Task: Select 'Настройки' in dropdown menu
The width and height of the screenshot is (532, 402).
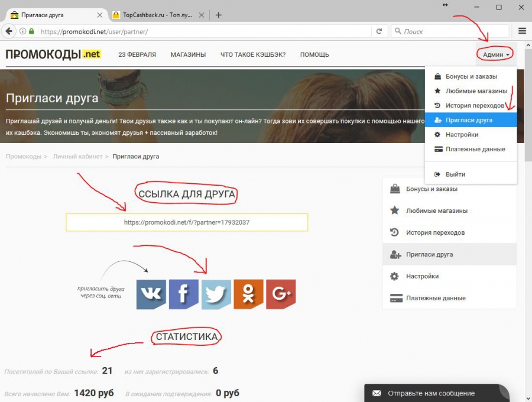Action: pyautogui.click(x=471, y=135)
